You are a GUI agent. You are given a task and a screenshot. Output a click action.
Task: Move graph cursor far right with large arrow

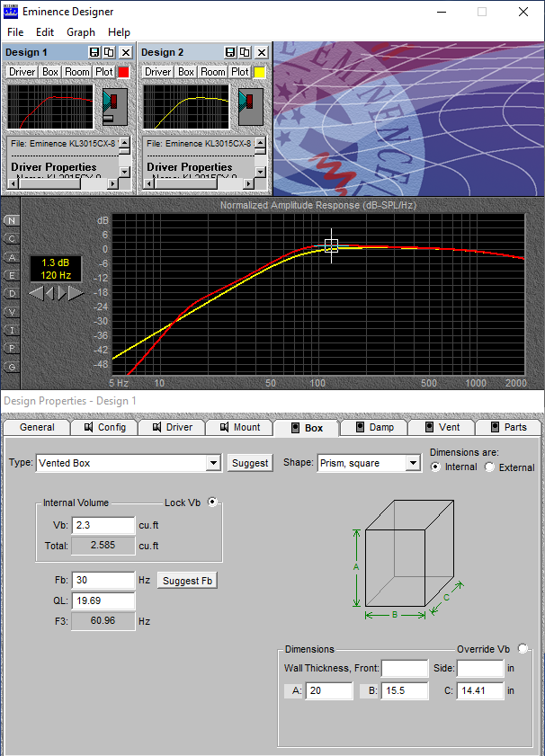coord(76,293)
